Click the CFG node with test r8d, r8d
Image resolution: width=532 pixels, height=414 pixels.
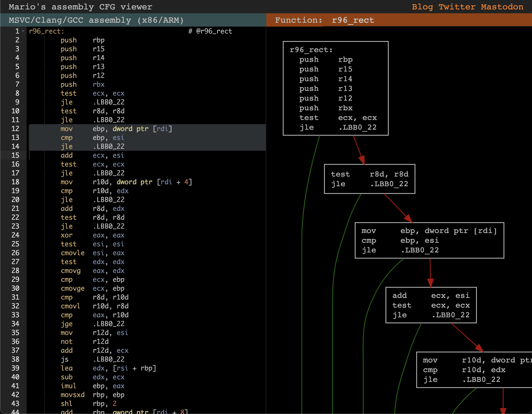pos(369,179)
